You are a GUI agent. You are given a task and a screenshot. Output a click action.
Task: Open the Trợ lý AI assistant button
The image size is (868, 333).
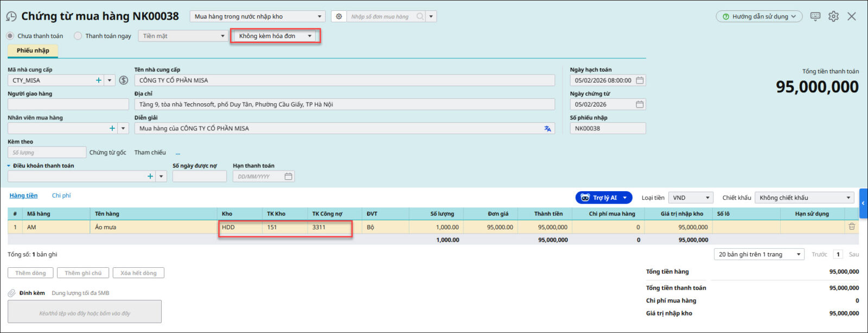coord(604,198)
